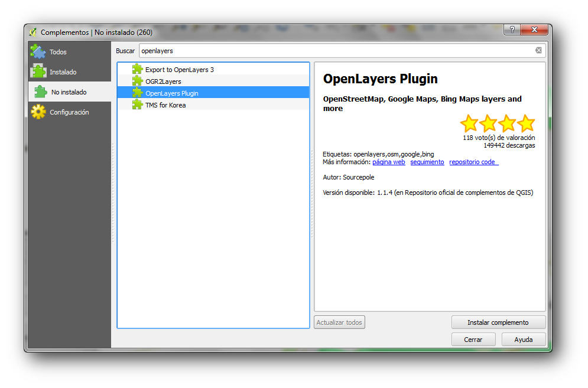Open the No instalado tab
The width and height of the screenshot is (588, 388).
70,92
